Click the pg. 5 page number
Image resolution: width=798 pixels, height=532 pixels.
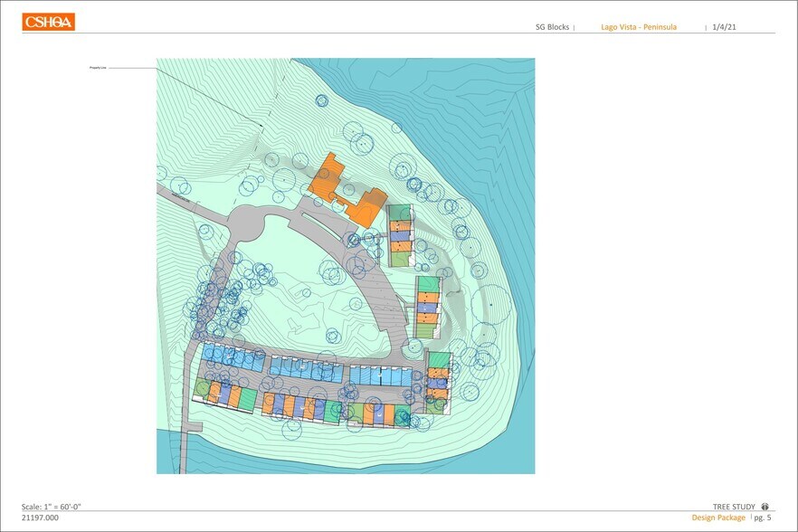[763, 518]
